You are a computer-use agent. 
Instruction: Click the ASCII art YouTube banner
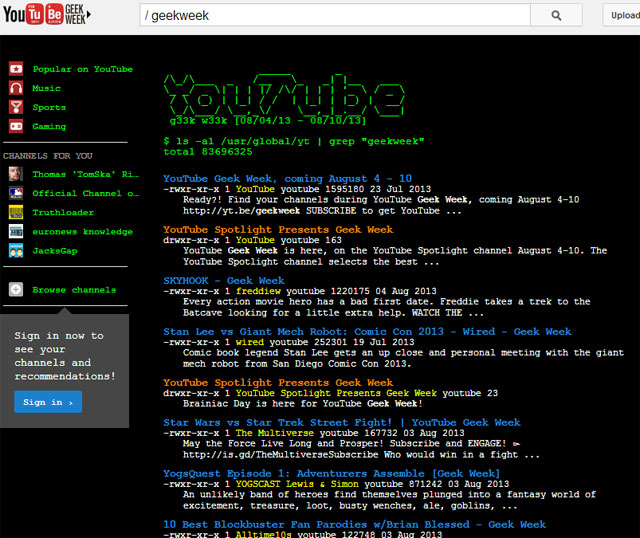pyautogui.click(x=284, y=95)
